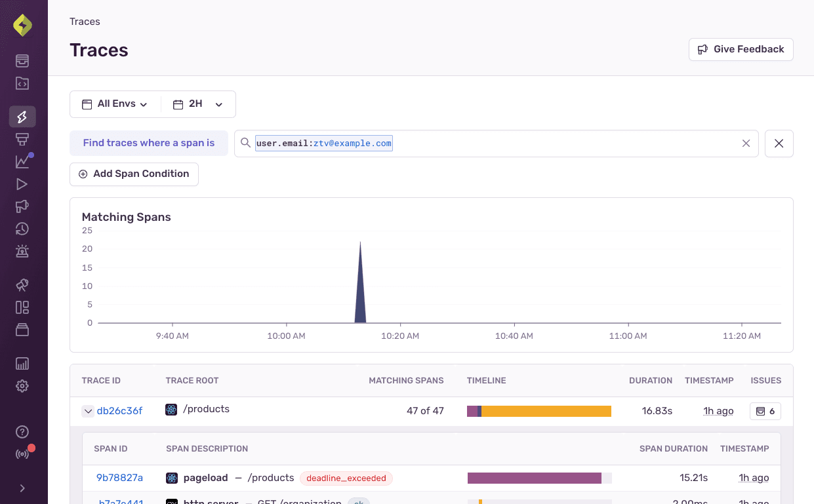The width and height of the screenshot is (814, 504).
Task: Click the Give Feedback button
Action: pyautogui.click(x=741, y=49)
